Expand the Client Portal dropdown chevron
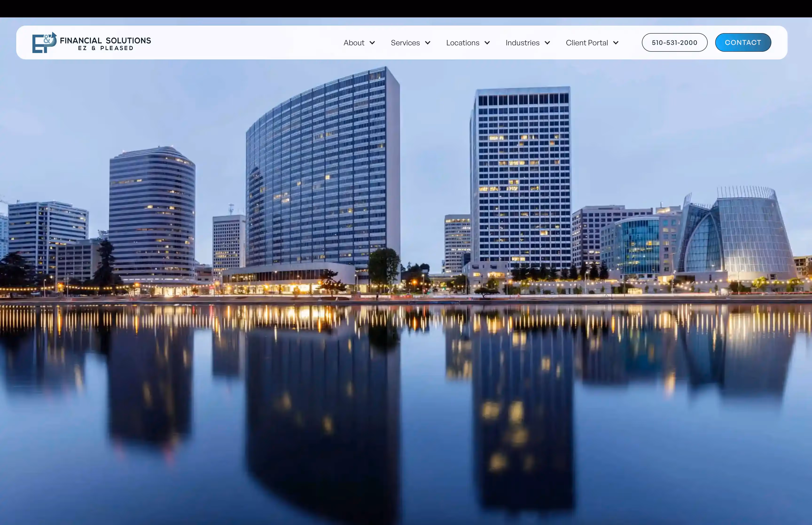 [616, 43]
